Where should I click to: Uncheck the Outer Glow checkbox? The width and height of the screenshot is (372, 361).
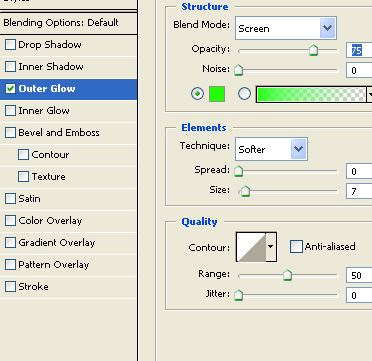click(x=10, y=89)
